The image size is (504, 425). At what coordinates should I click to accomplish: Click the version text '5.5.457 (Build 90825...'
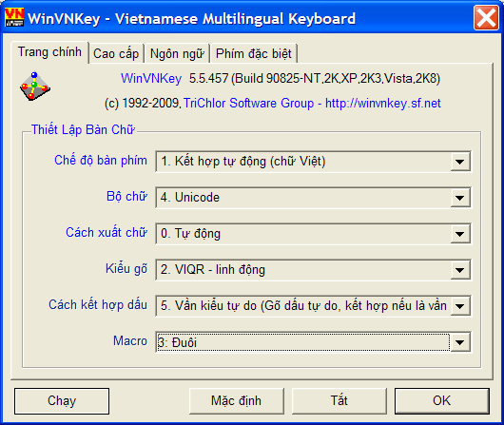(x=315, y=79)
